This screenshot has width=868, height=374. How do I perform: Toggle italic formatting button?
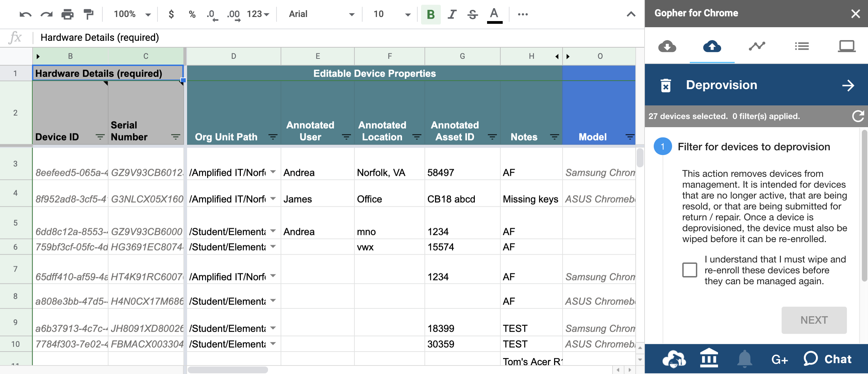point(452,14)
